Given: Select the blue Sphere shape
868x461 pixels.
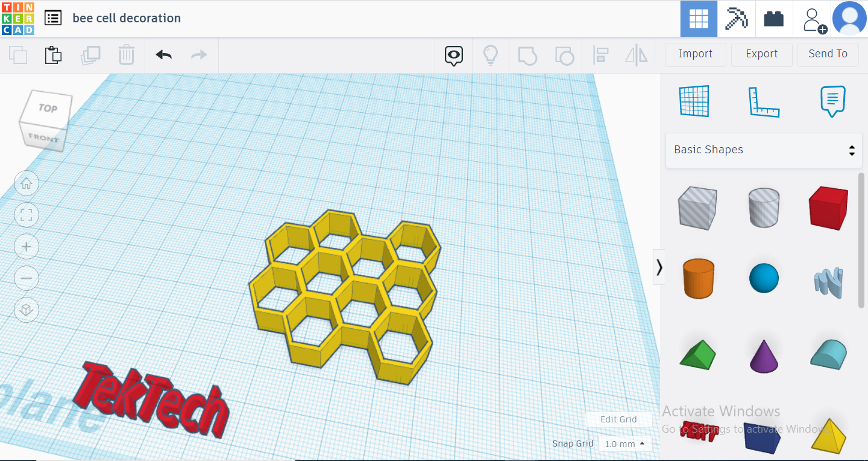Looking at the screenshot, I should tap(764, 279).
